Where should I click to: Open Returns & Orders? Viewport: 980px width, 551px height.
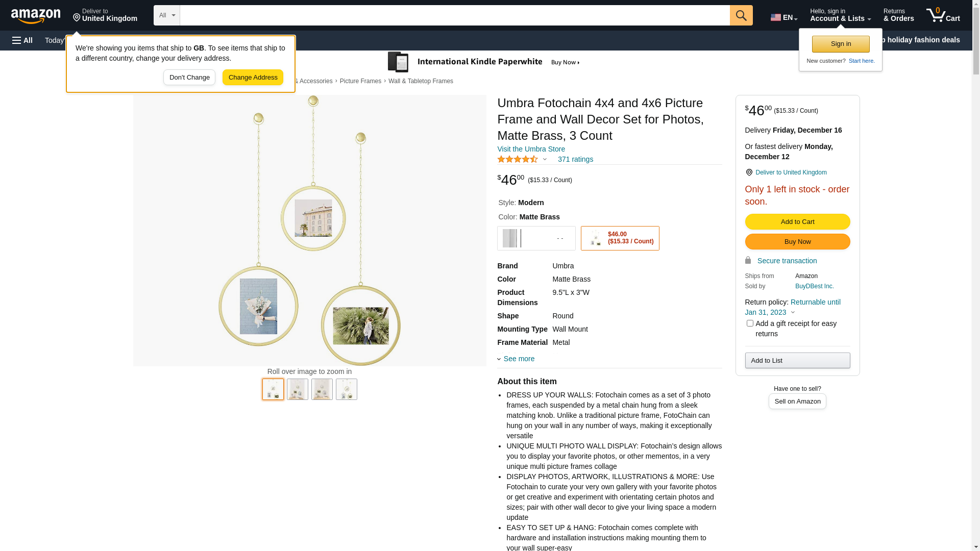click(898, 15)
